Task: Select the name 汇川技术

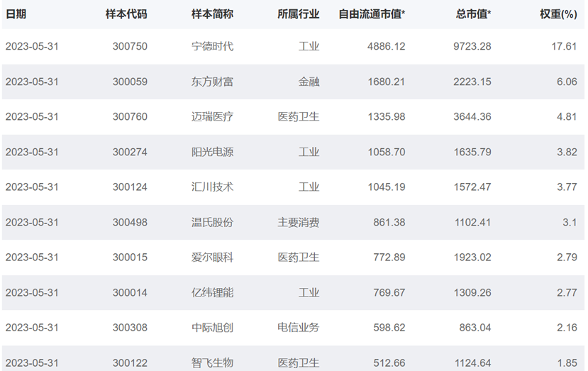Action: point(212,187)
